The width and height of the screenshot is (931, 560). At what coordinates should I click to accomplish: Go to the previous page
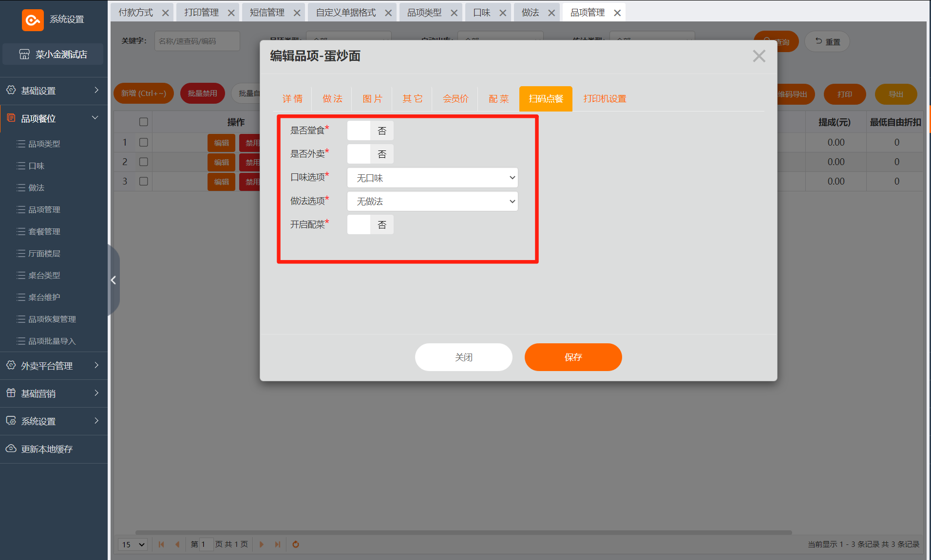point(177,544)
